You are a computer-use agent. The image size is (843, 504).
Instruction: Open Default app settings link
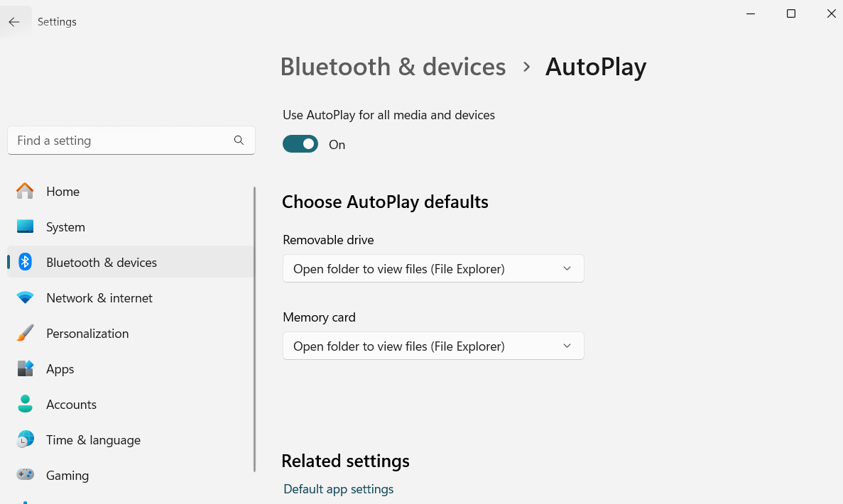(338, 489)
